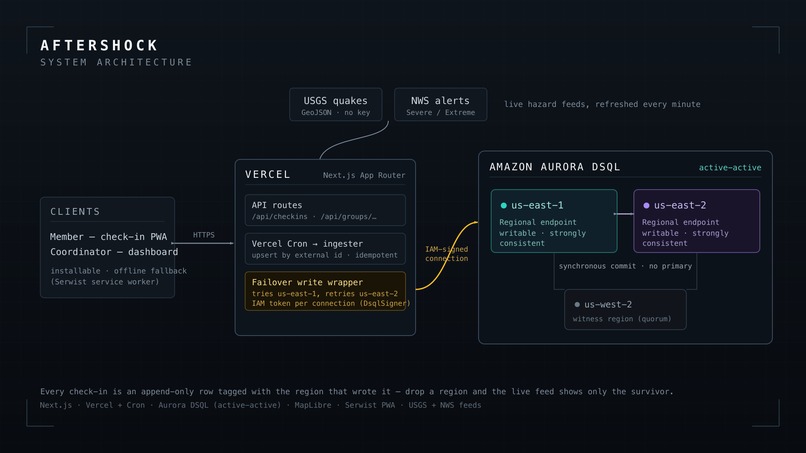806x453 pixels.
Task: Click the teal dot beside us-east-1
Action: click(x=504, y=205)
